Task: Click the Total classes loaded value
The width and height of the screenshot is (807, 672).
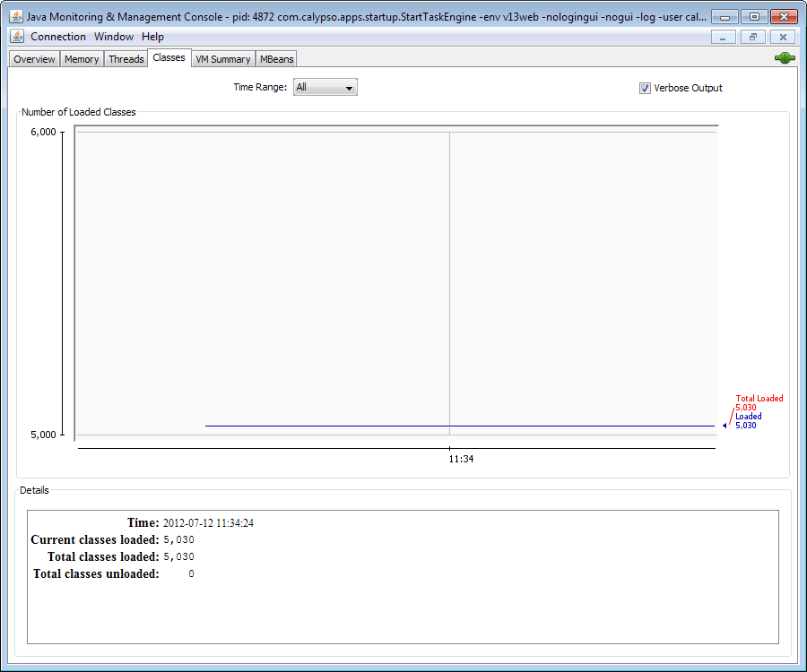Action: 178,556
